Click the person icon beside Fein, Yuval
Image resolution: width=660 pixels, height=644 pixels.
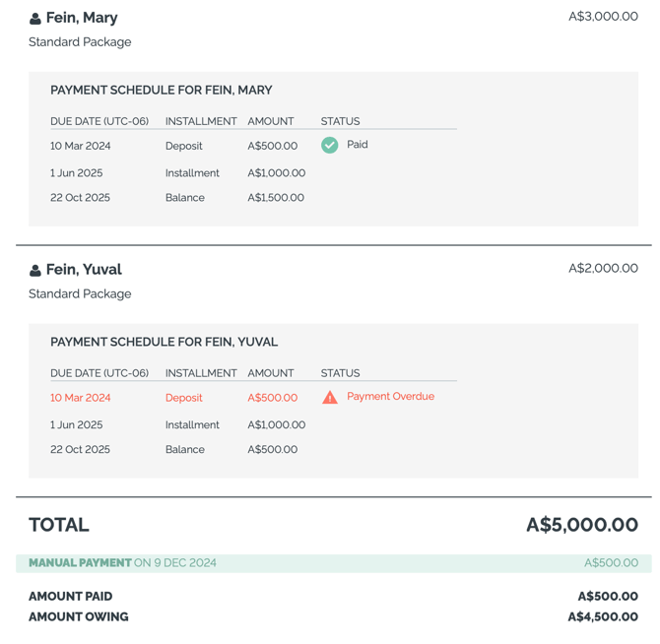coord(35,271)
